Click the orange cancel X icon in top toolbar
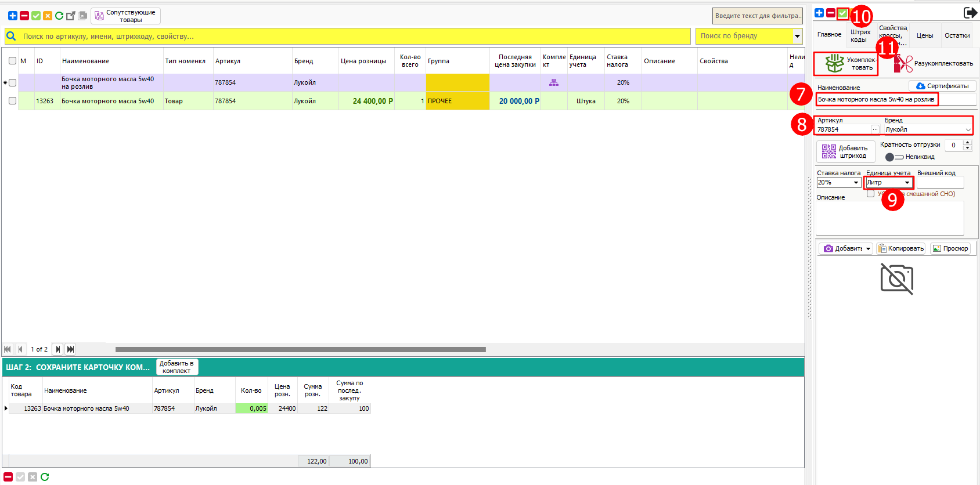This screenshot has height=485, width=980. (48, 16)
